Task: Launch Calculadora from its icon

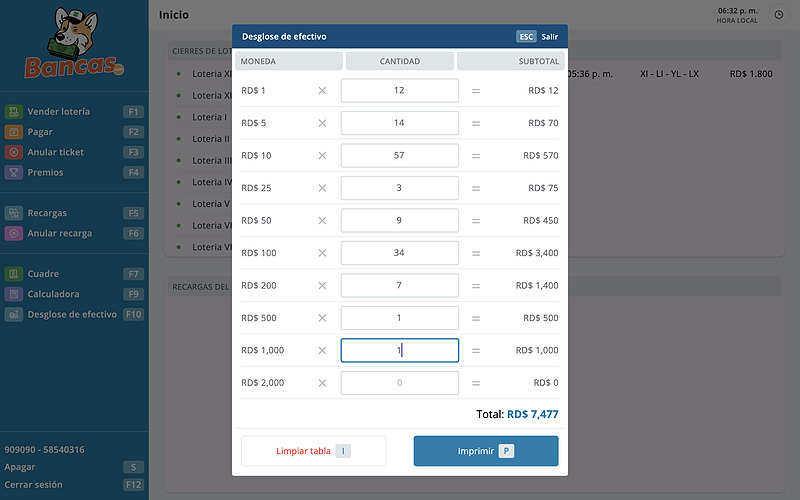Action: pos(14,294)
